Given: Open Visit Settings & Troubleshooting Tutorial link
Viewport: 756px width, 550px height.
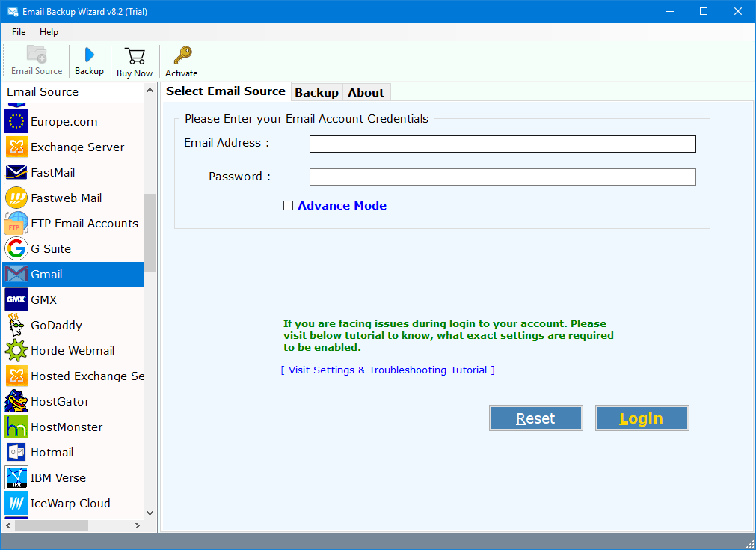Looking at the screenshot, I should pos(387,370).
